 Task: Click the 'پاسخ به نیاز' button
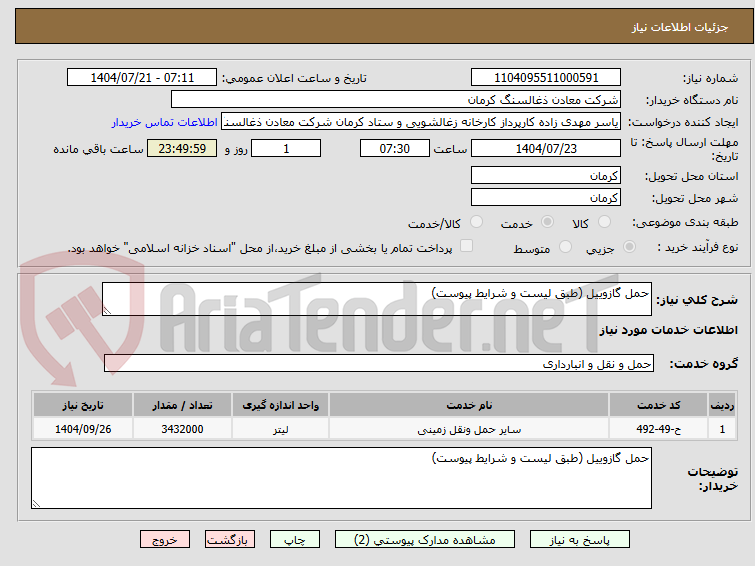[x=580, y=540]
